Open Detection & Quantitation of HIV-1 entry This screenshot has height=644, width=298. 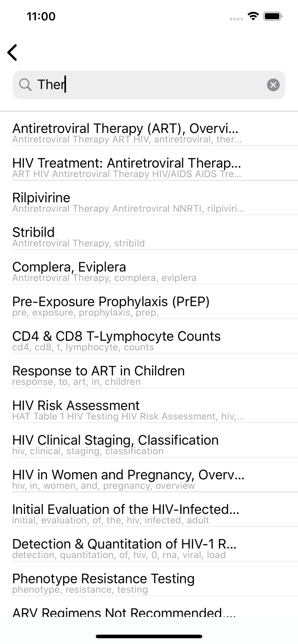point(125,548)
